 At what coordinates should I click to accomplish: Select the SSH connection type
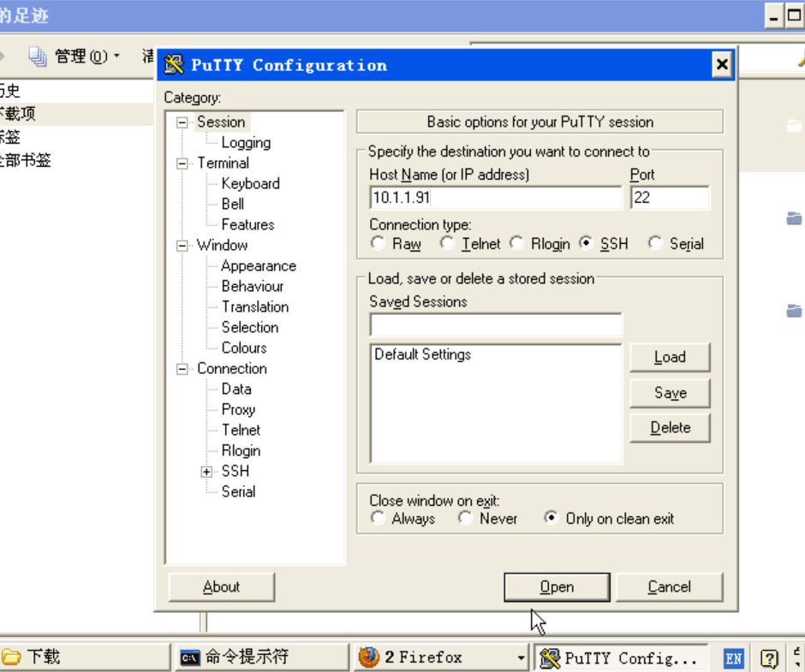586,243
